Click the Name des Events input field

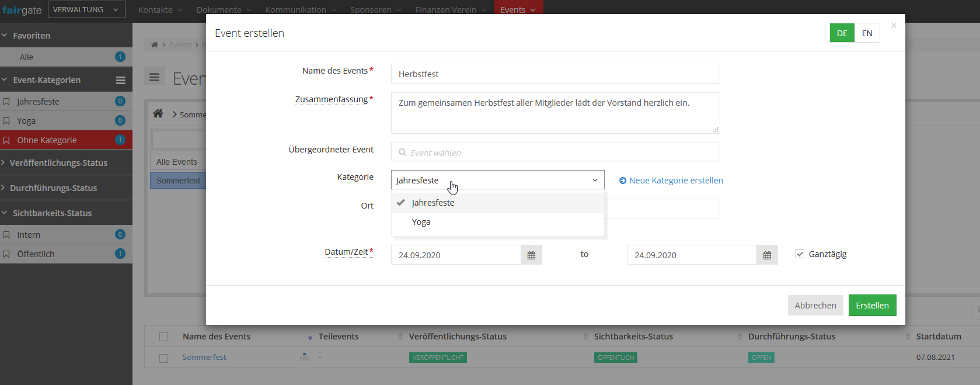[555, 74]
